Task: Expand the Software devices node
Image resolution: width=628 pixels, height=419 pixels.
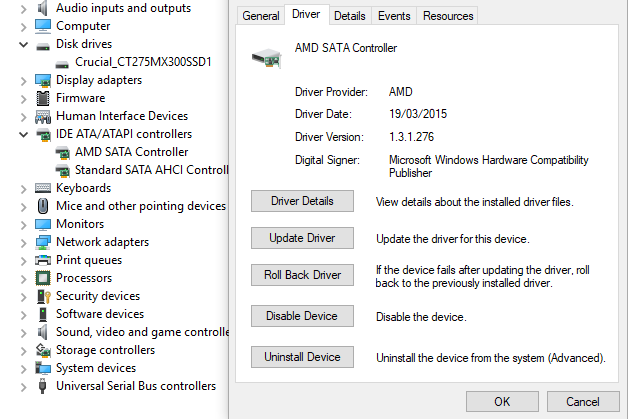Action: [24, 315]
